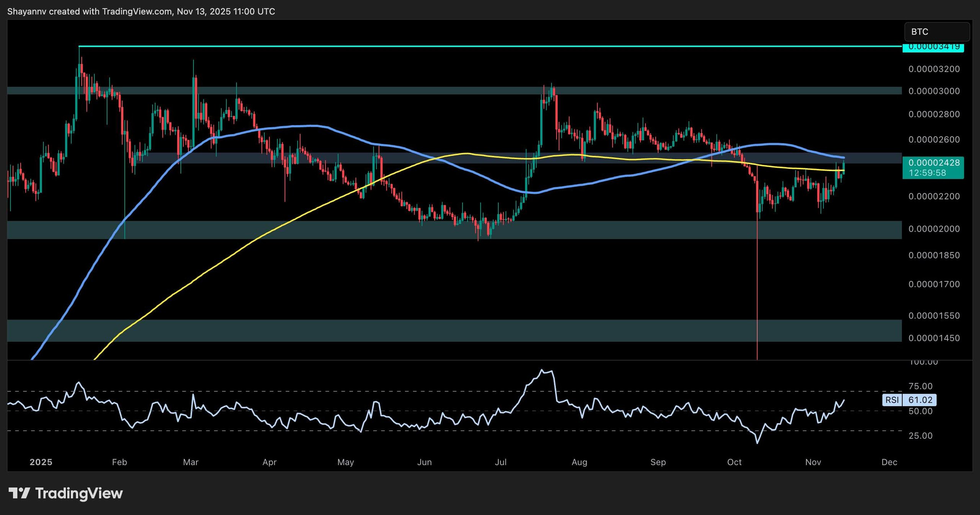The image size is (980, 515).
Task: Click the TradingView logo
Action: 65,493
